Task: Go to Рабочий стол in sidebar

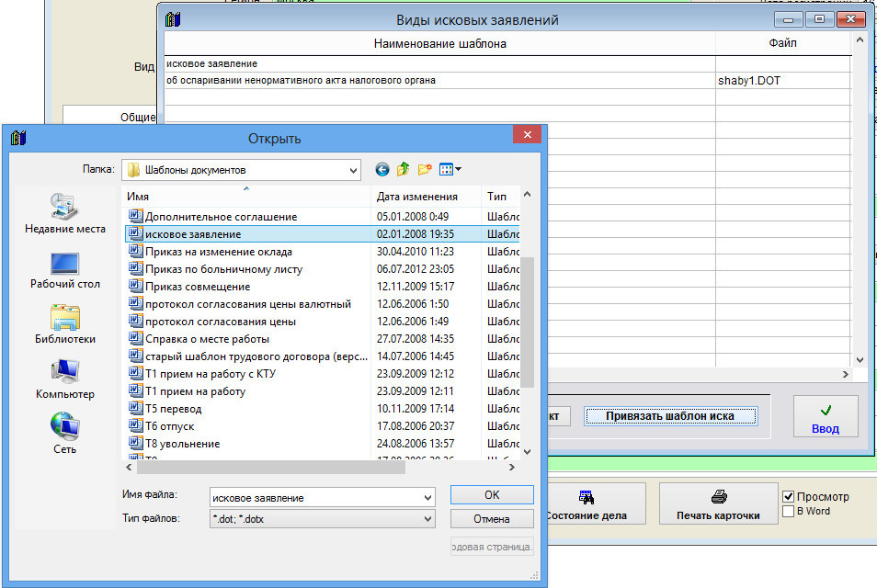Action: point(64,269)
